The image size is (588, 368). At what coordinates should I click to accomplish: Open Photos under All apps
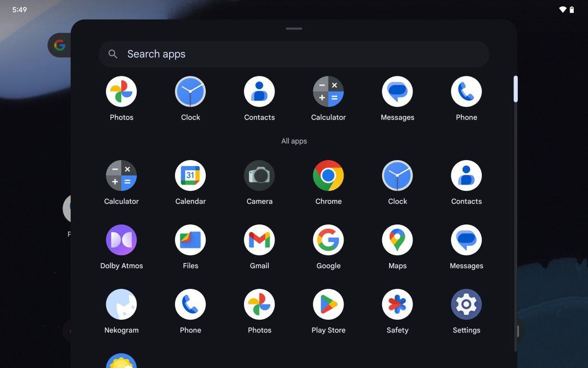point(259,304)
